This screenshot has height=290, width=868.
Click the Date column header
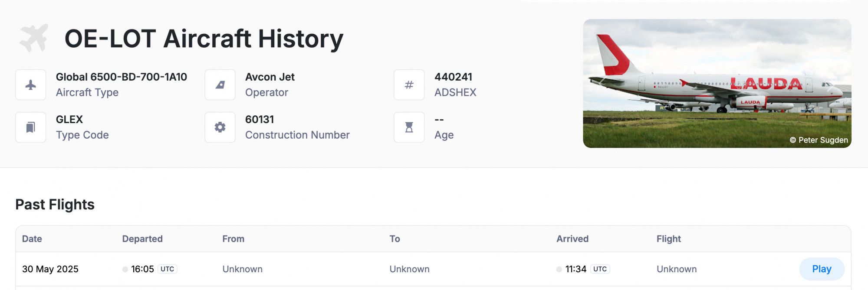[x=32, y=239]
